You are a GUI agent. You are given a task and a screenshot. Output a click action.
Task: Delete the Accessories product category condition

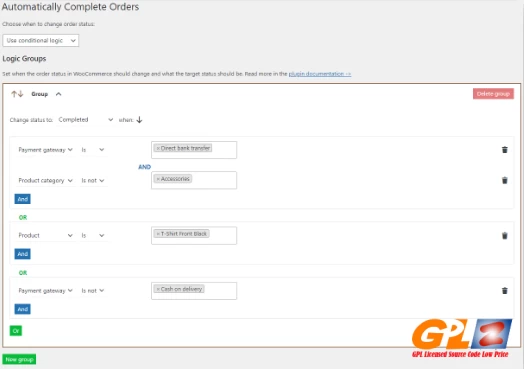(x=505, y=180)
